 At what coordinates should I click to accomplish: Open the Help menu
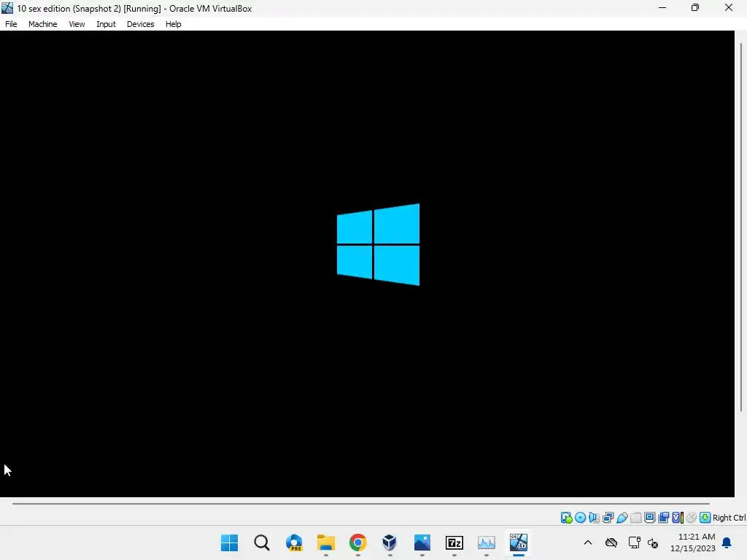point(173,24)
